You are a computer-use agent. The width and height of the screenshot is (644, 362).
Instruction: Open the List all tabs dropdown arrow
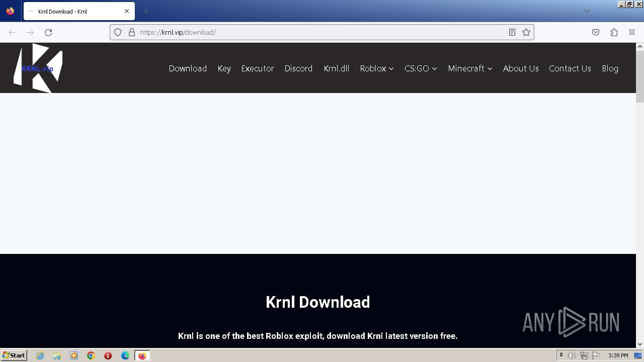[587, 11]
